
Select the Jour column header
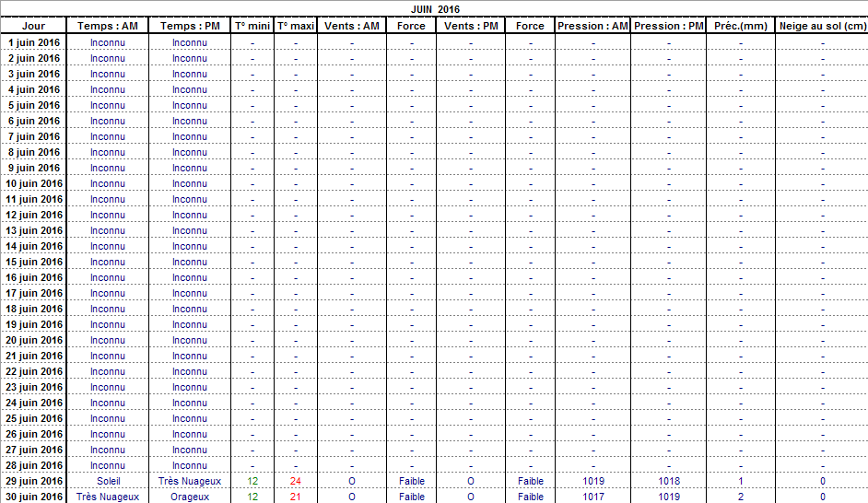(33, 26)
